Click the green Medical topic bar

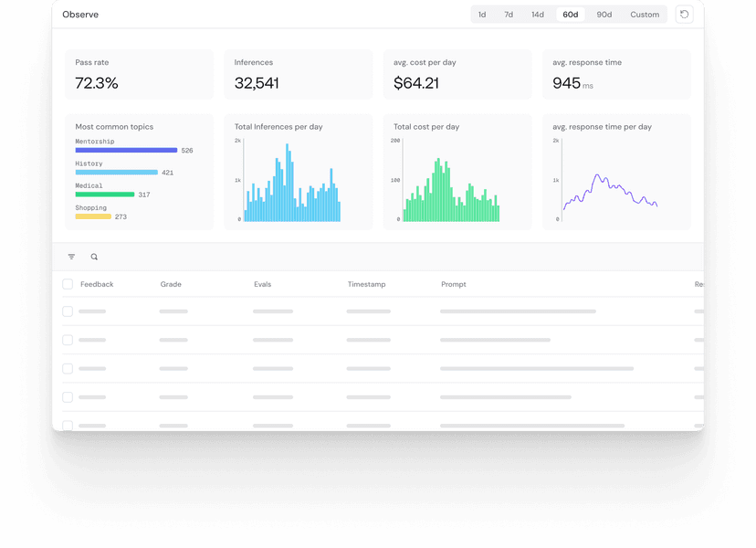click(104, 195)
